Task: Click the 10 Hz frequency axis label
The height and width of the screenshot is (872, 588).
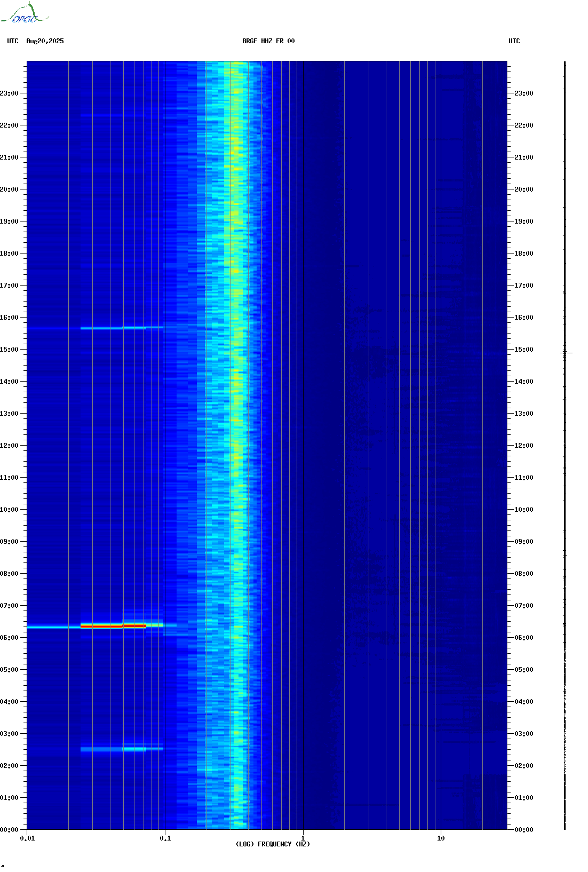Action: (441, 838)
